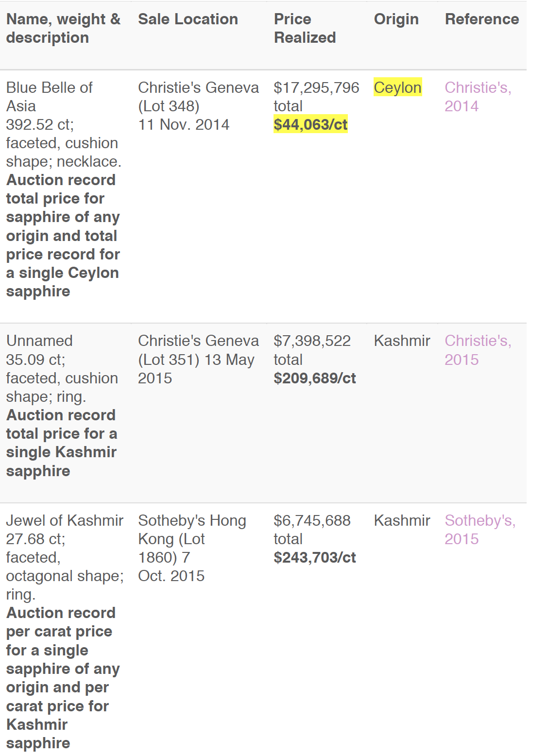The width and height of the screenshot is (548, 756).
Task: Select the Origin column header
Action: click(396, 19)
